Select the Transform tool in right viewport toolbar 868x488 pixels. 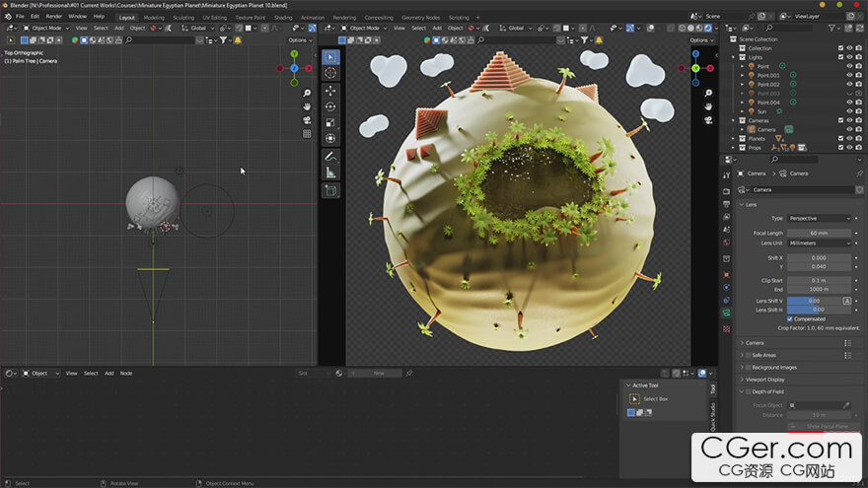click(x=330, y=138)
